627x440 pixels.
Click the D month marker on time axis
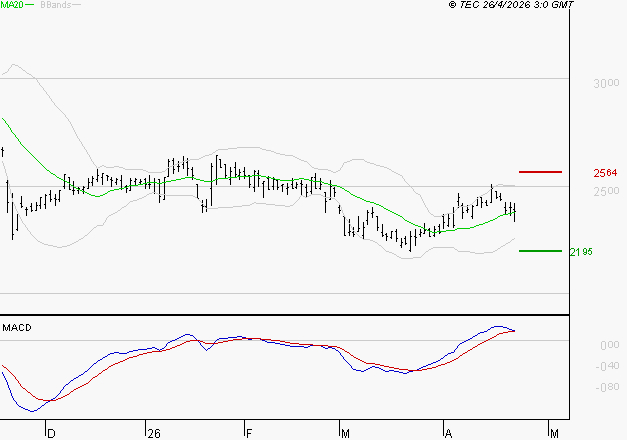[x=51, y=434]
